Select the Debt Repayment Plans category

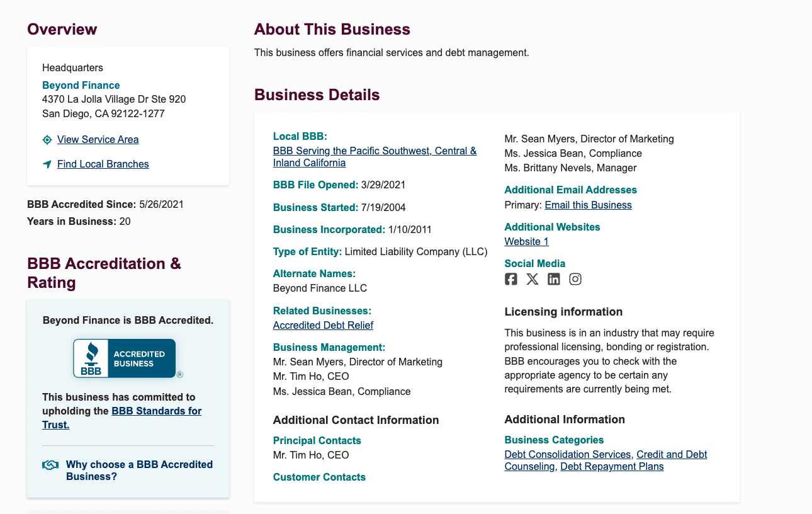point(612,467)
